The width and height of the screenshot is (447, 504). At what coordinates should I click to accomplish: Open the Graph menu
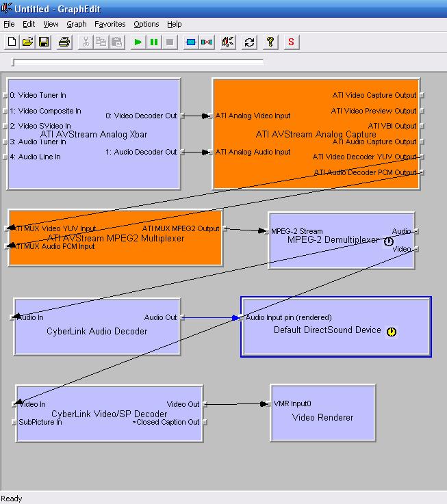click(77, 24)
